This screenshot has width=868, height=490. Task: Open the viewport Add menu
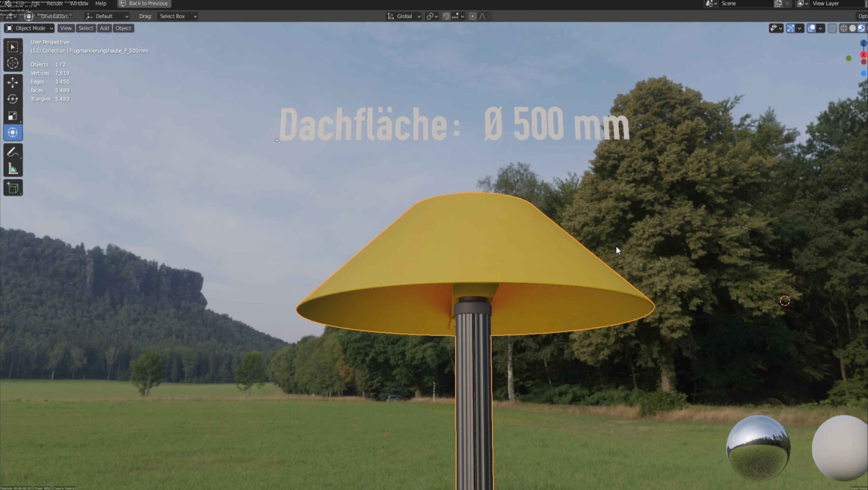click(x=104, y=28)
